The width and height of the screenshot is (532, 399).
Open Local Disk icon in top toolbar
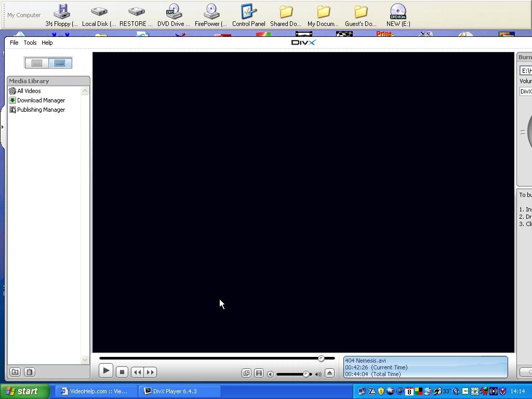(x=99, y=15)
